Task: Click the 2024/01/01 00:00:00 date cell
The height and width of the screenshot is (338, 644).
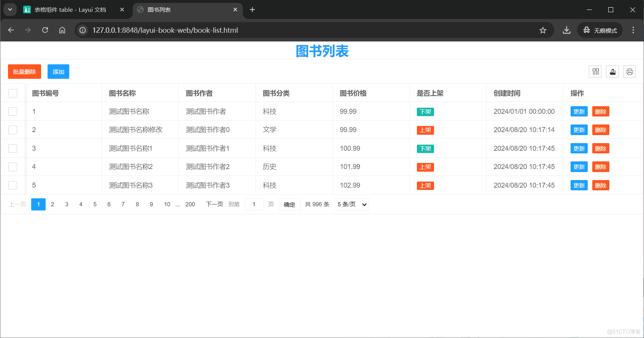Action: tap(524, 112)
